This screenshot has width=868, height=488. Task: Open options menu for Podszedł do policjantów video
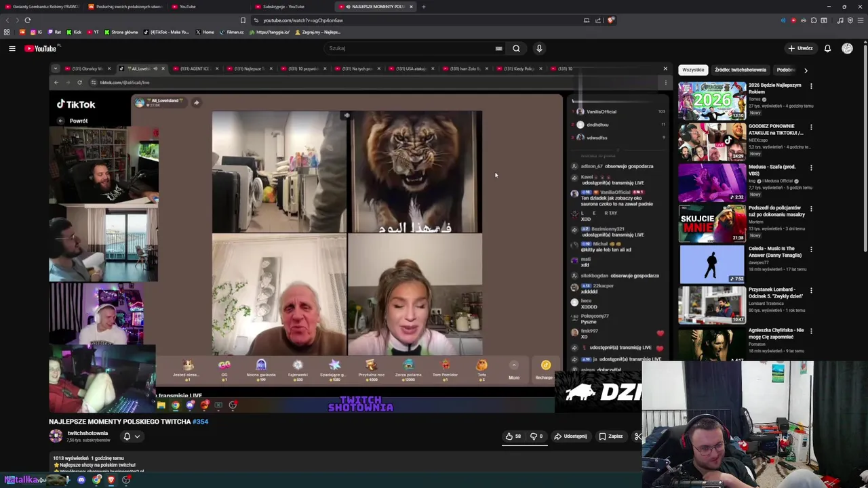(x=811, y=209)
